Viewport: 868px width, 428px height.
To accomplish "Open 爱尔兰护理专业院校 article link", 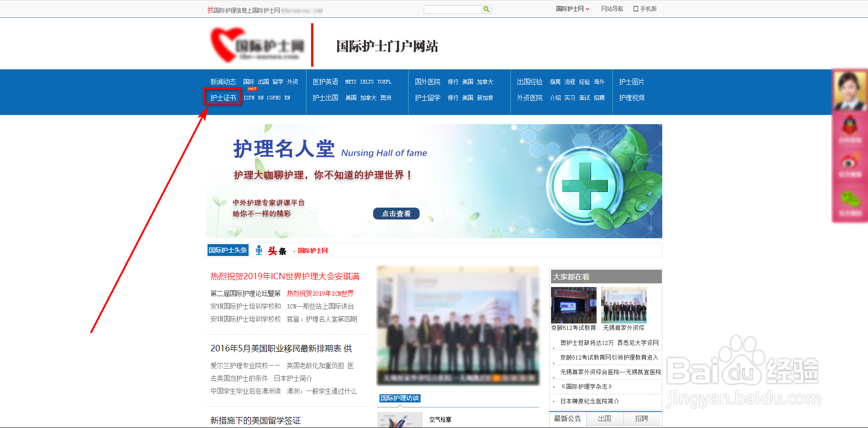I will click(245, 365).
